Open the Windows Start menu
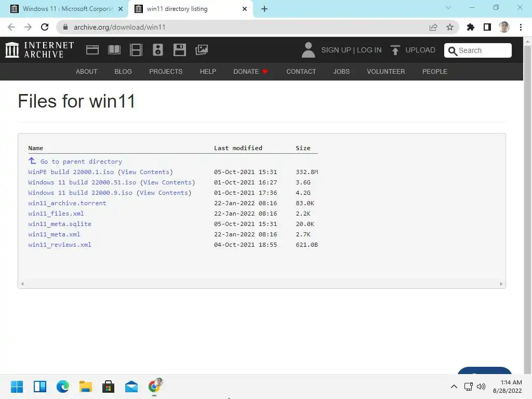Viewport: 532px width, 399px height. point(17,387)
